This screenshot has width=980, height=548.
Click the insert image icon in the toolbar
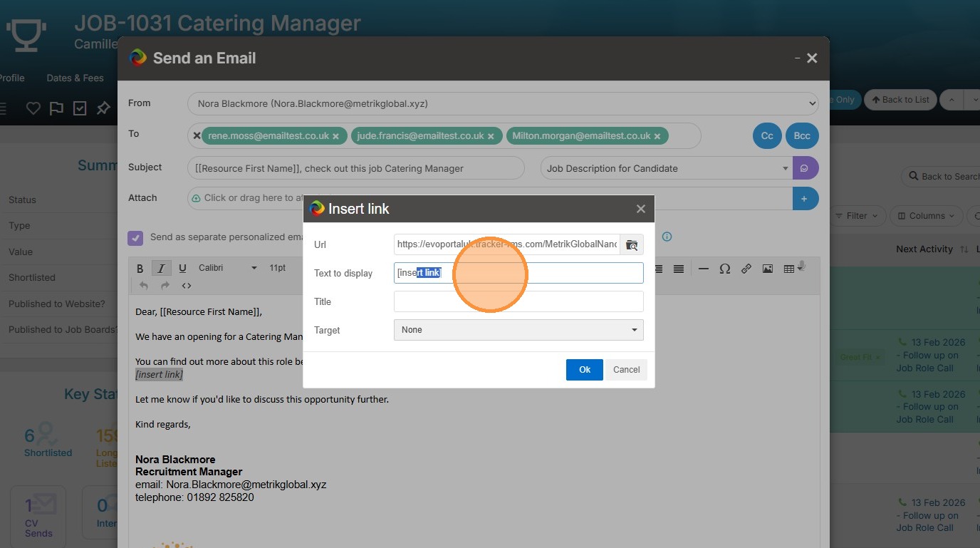click(x=767, y=269)
